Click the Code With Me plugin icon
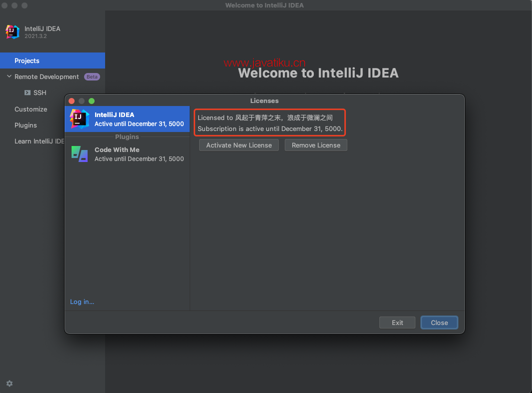 (x=80, y=154)
